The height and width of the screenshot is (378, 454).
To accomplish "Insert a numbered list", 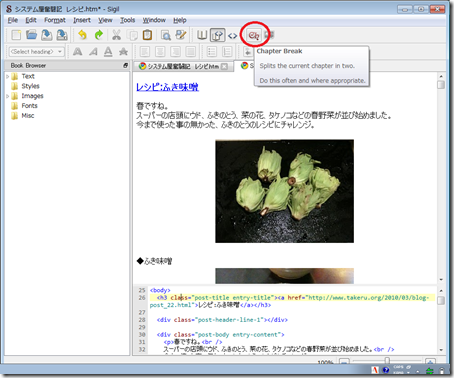I will tap(227, 52).
